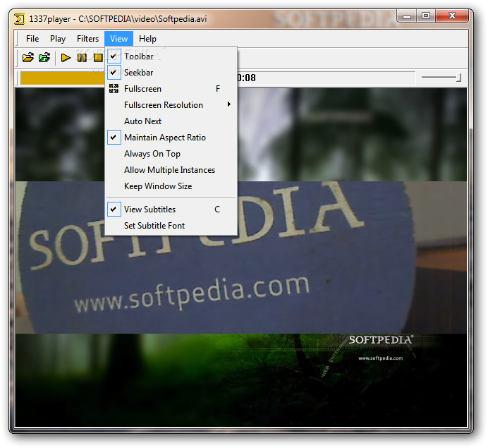Open the Play menu

coord(58,39)
